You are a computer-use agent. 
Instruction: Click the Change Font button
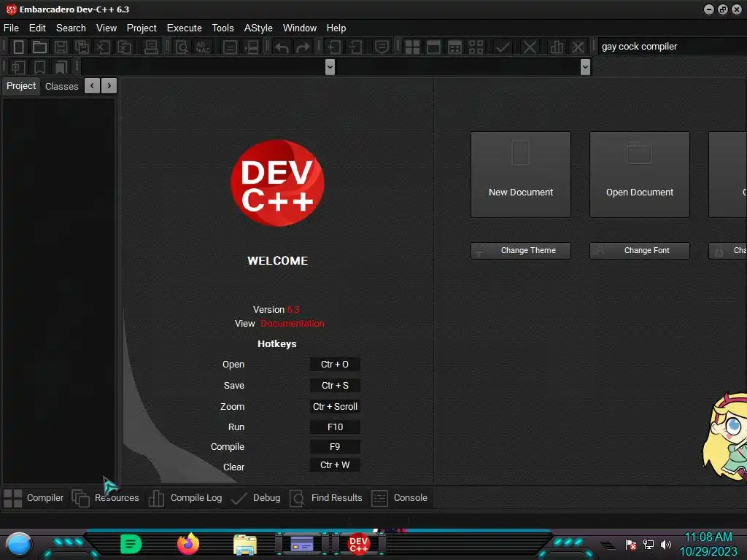[639, 251]
